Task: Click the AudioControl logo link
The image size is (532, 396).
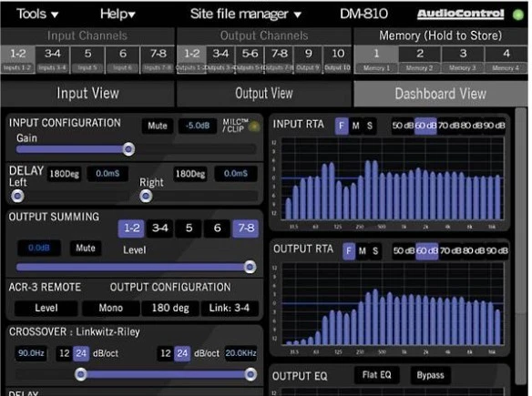Action: click(x=460, y=14)
